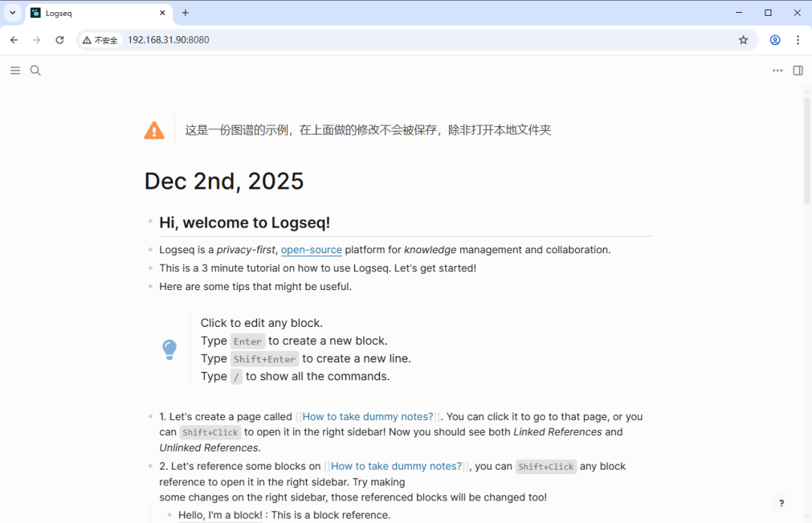Open the search with the magnifier icon
The width and height of the screenshot is (812, 523).
[35, 70]
